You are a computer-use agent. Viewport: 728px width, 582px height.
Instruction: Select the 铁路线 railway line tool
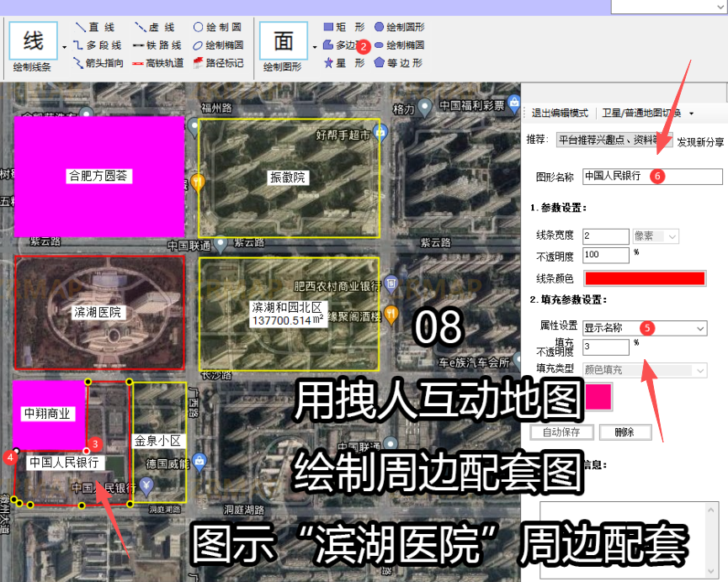(157, 45)
